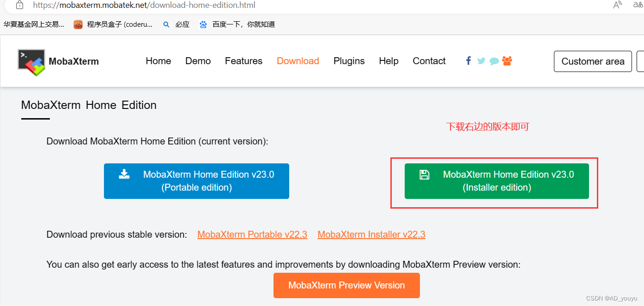The image size is (644, 306).
Task: Click the Twitter bird icon
Action: tap(481, 60)
